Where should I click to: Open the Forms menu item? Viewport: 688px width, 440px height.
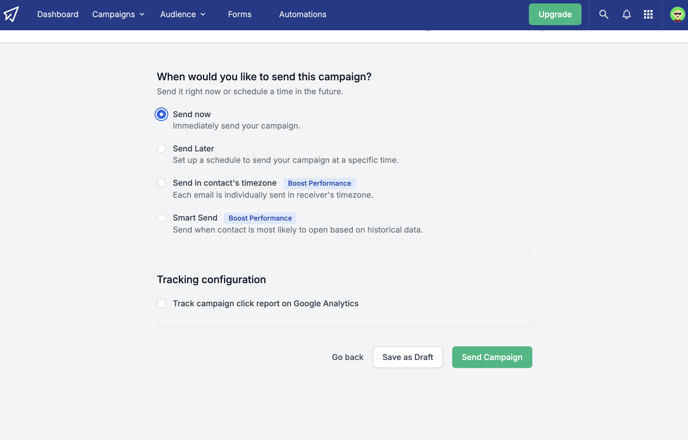[239, 14]
